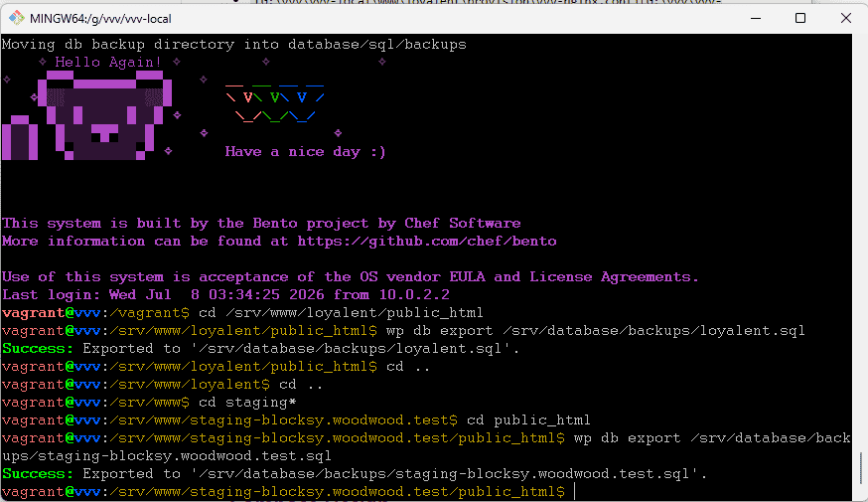Click the 'cd /srv/www/loyalent/public_html' command
This screenshot has width=868, height=502.
pyautogui.click(x=341, y=312)
